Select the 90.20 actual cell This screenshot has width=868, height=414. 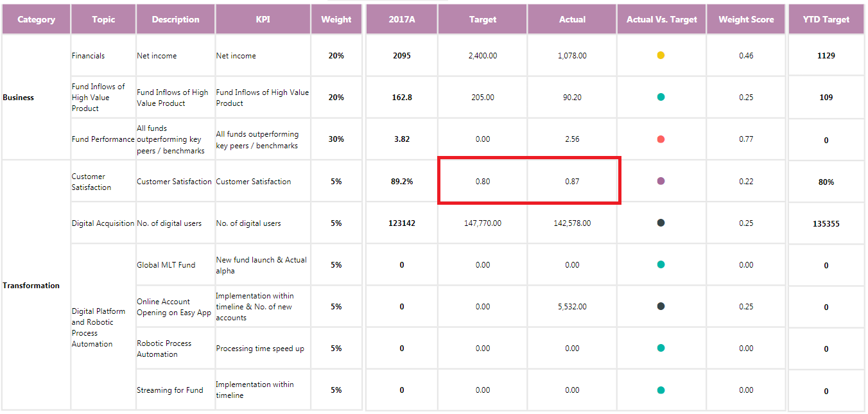click(572, 98)
